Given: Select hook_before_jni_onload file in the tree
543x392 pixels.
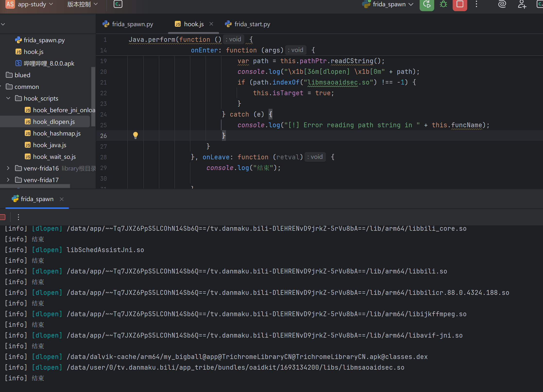Looking at the screenshot, I should coord(64,110).
